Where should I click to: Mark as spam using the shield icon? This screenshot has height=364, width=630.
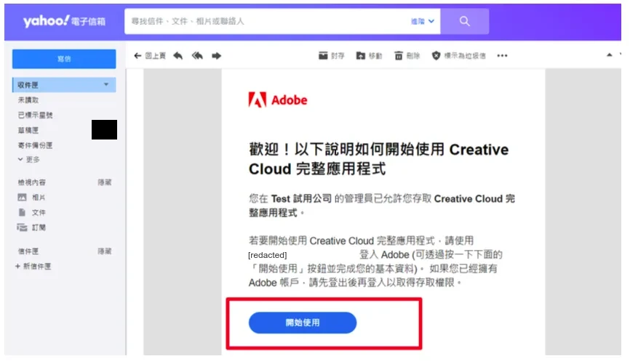(436, 56)
